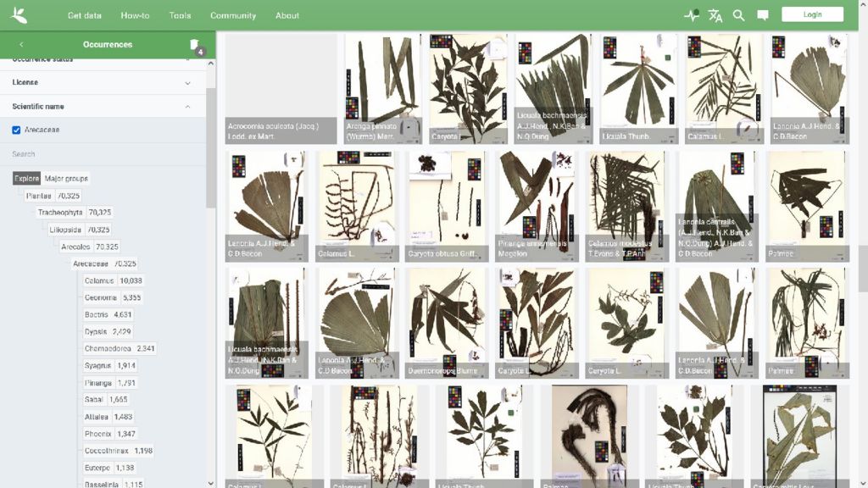Select the Chamaedorea genus entry
This screenshot has height=488, width=868.
tap(108, 348)
